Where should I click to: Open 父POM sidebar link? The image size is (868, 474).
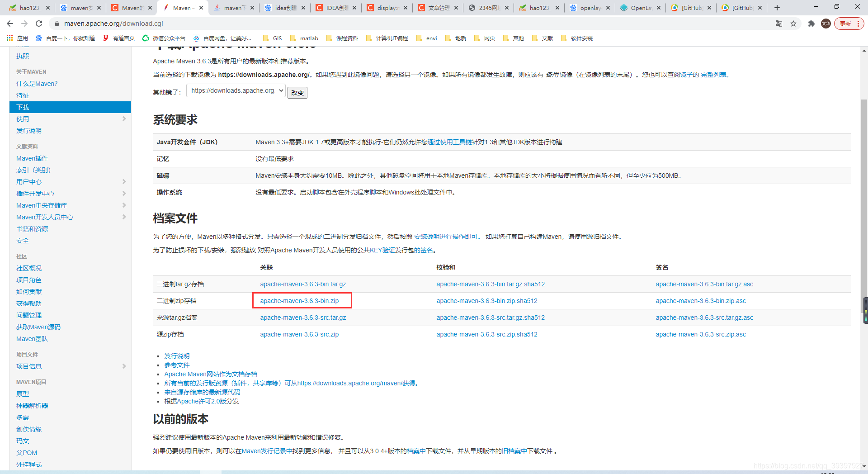click(27, 453)
